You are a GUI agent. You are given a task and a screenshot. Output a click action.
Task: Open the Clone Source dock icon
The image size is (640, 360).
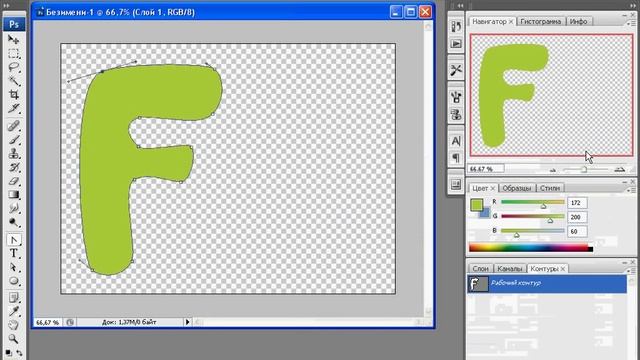456,115
